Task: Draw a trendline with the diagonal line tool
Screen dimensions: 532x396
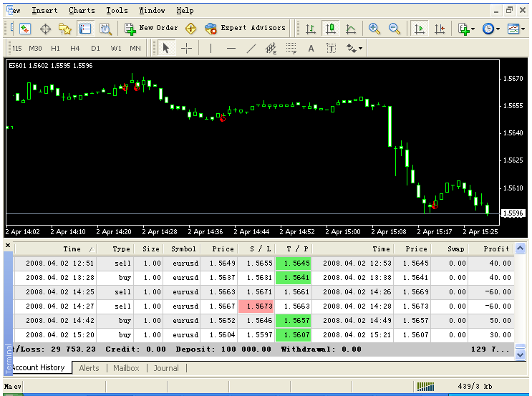Action: coord(251,49)
